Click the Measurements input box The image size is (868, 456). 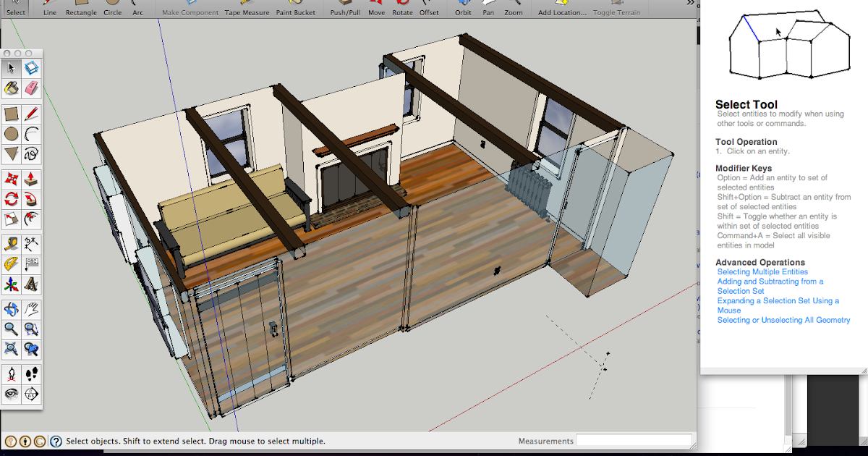coord(634,441)
